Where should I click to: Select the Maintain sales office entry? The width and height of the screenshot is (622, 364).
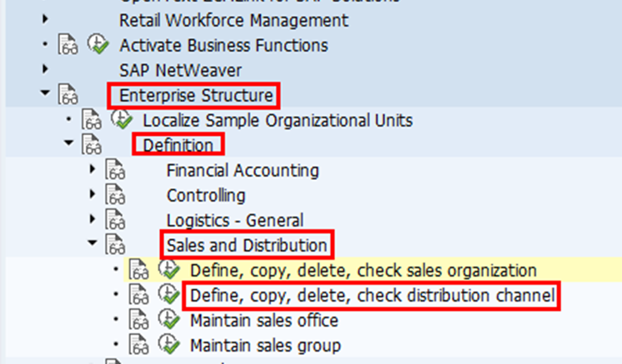tap(264, 320)
